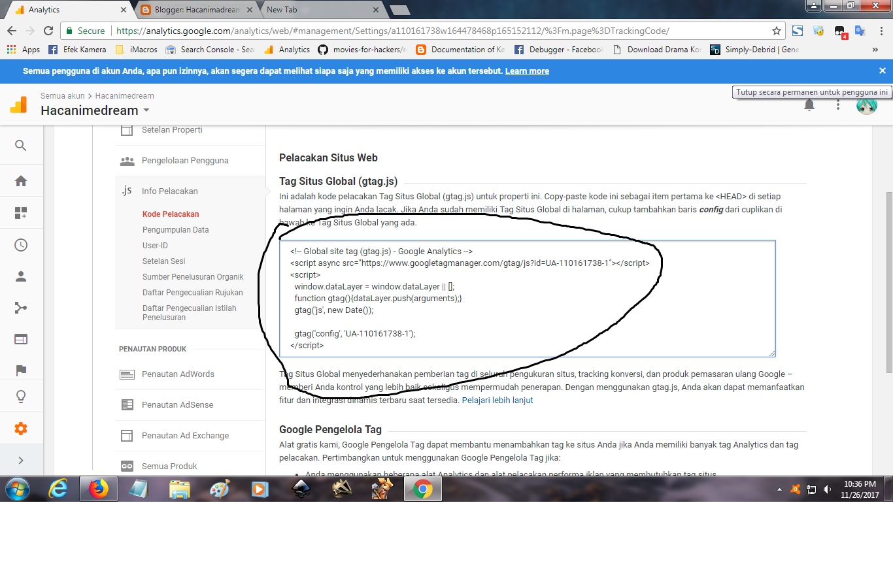The height and width of the screenshot is (588, 893).
Task: Open Discover lightbulb icon in sidebar
Action: (x=21, y=397)
